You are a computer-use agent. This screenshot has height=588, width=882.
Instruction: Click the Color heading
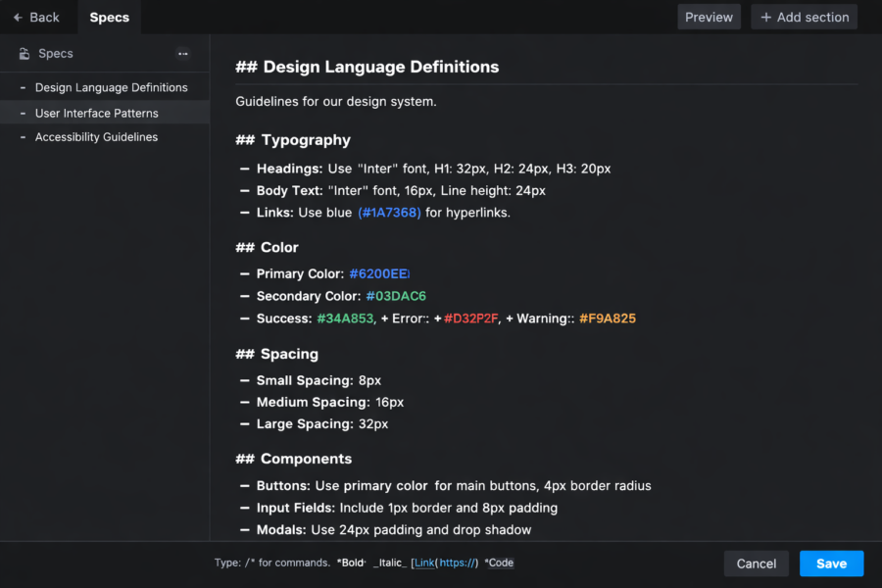pos(268,248)
